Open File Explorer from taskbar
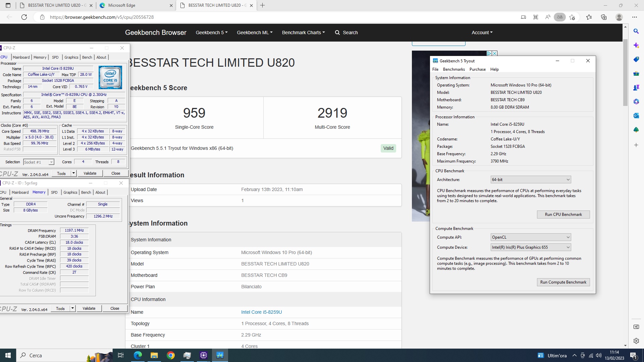 click(x=154, y=355)
